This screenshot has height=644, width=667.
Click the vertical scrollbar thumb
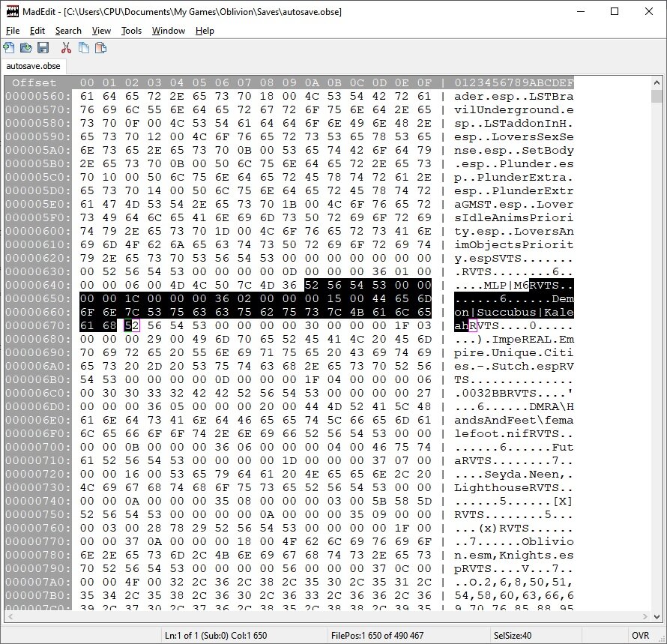(x=657, y=97)
